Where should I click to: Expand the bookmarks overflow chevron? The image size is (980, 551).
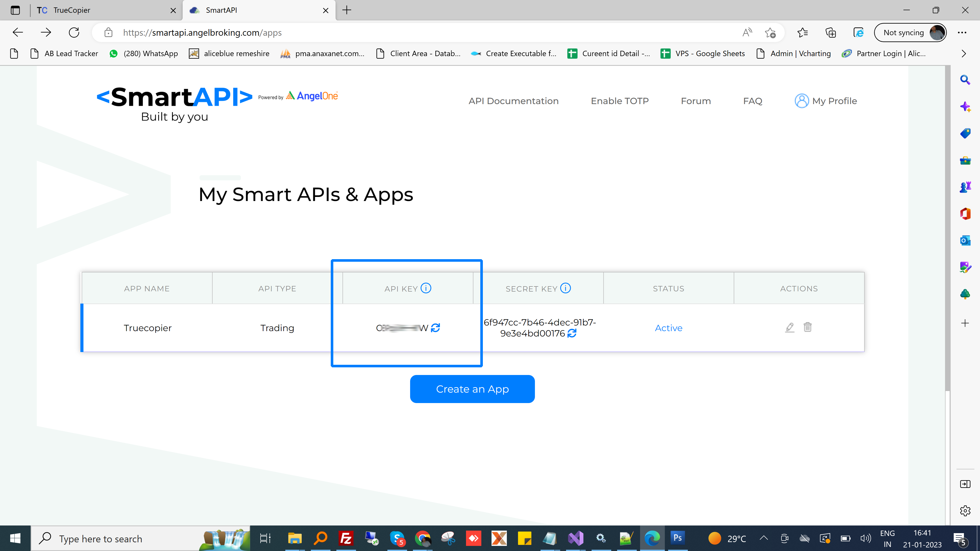click(x=964, y=54)
